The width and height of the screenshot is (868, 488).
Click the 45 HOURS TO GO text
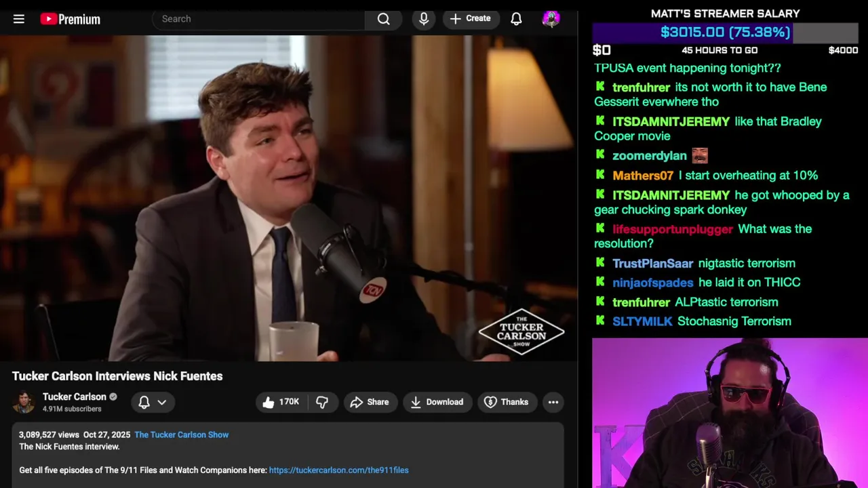[x=719, y=50]
